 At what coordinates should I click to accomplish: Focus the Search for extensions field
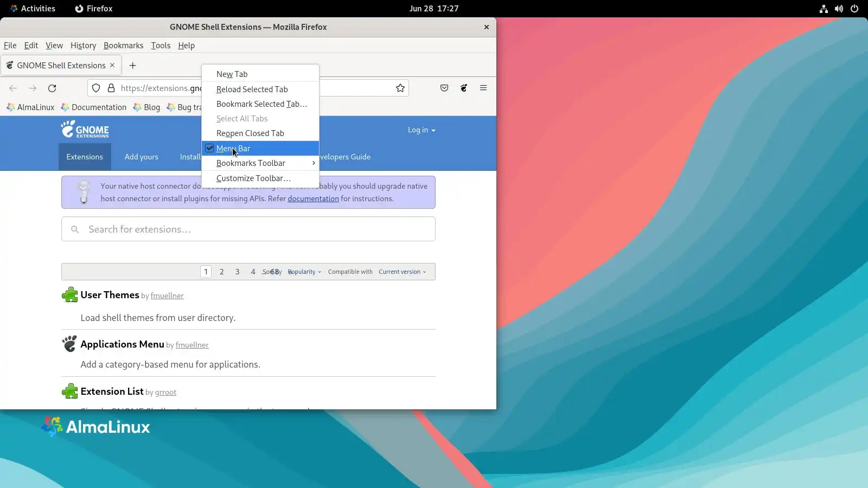pyautogui.click(x=248, y=229)
